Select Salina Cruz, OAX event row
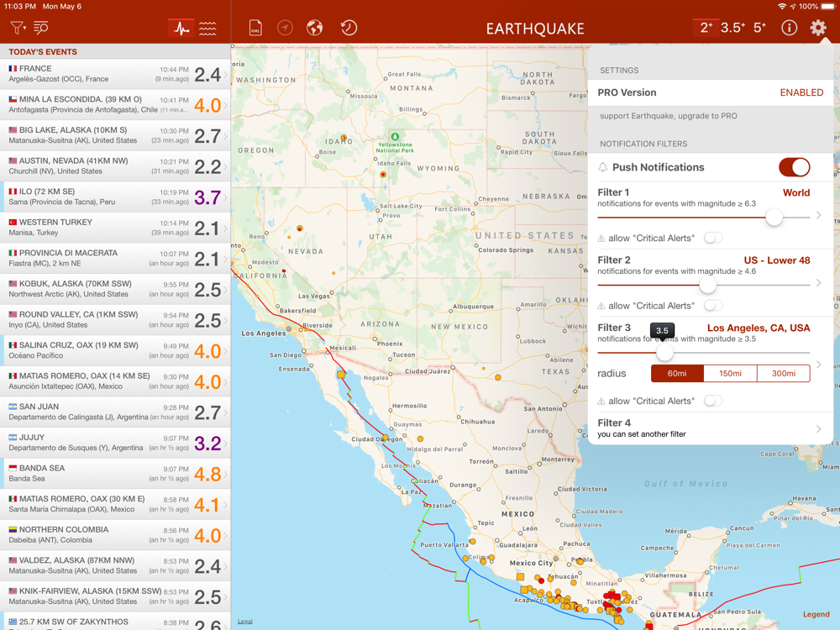The width and height of the screenshot is (840, 630). point(115,350)
